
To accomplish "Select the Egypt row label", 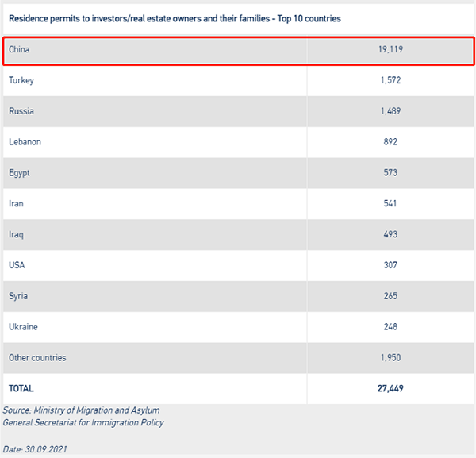I will (x=19, y=173).
